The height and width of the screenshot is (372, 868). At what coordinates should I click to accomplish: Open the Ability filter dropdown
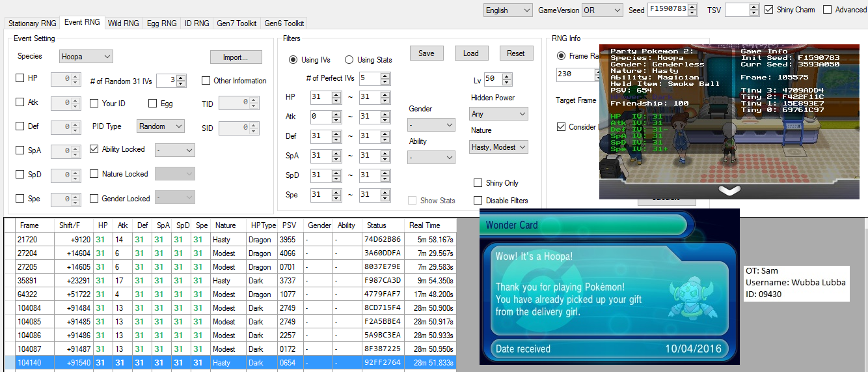point(431,157)
